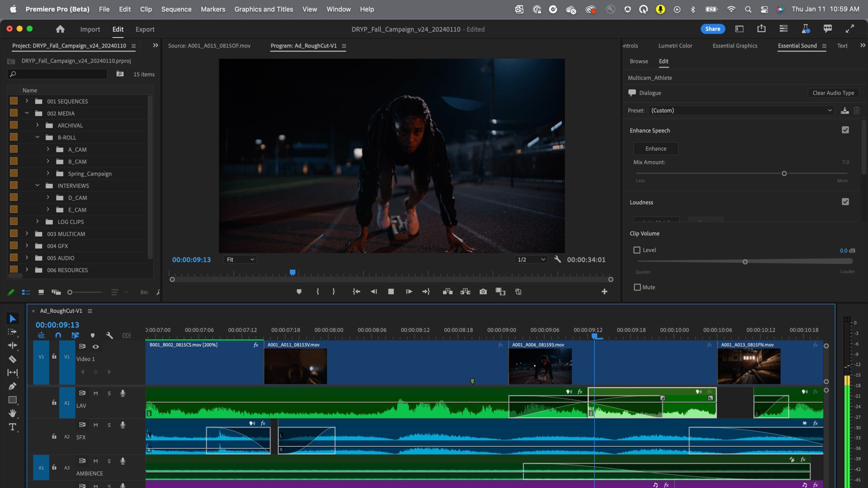Open the Fit zoom level dropdown
Viewport: 868px width, 488px height.
coord(240,259)
